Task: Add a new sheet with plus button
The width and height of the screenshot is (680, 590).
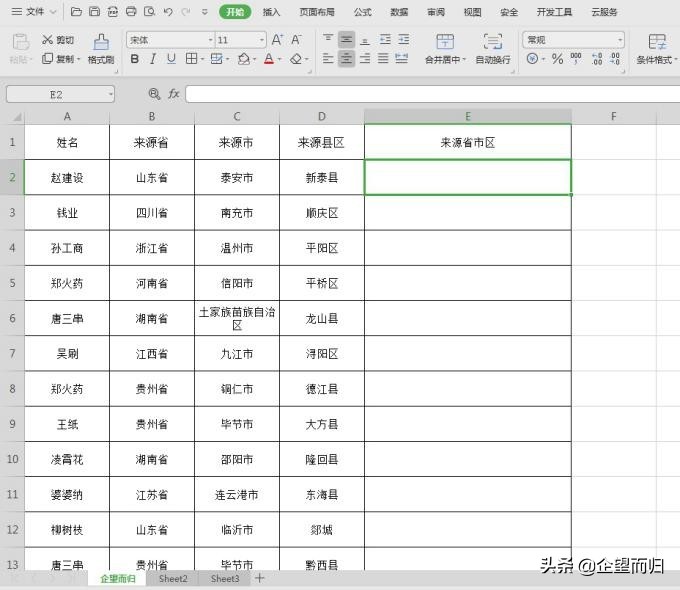Action: (259, 578)
